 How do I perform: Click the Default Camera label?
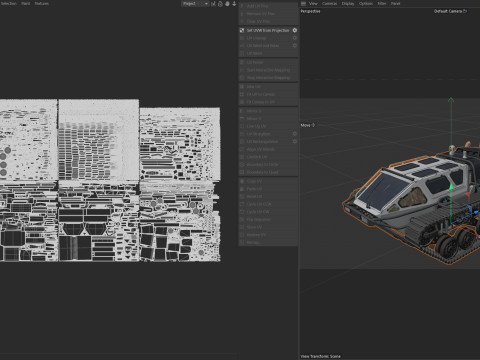tap(448, 11)
